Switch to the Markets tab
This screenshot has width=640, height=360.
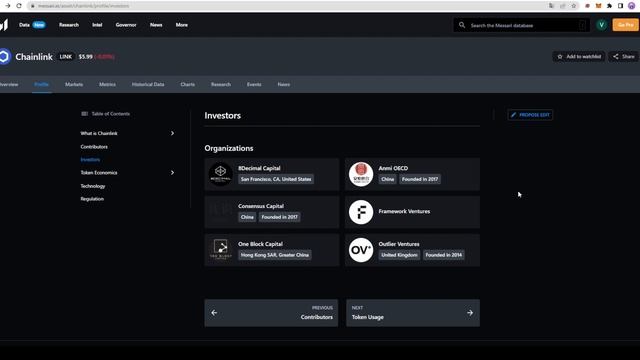[x=74, y=84]
